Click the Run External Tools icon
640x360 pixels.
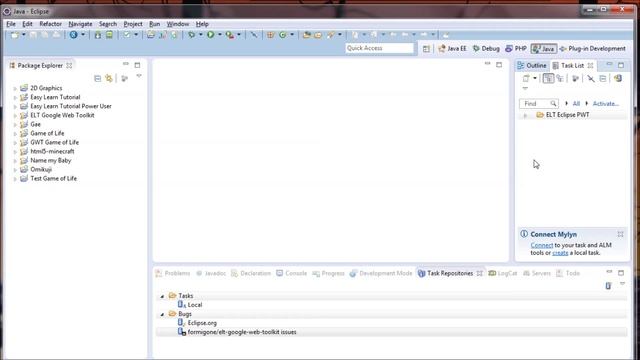(x=230, y=35)
